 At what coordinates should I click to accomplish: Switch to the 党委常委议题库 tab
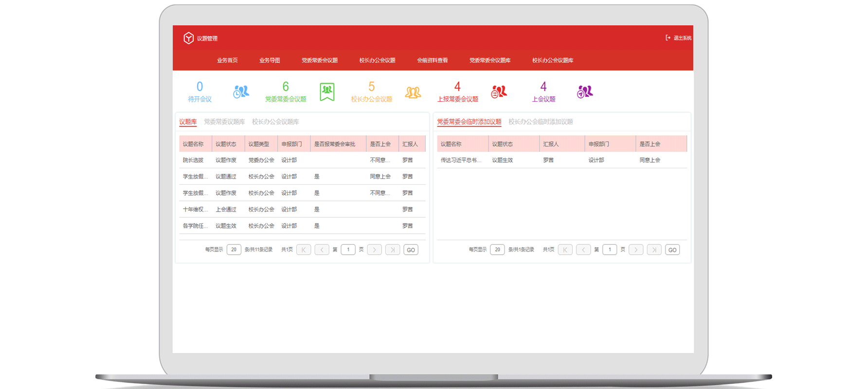pyautogui.click(x=224, y=122)
